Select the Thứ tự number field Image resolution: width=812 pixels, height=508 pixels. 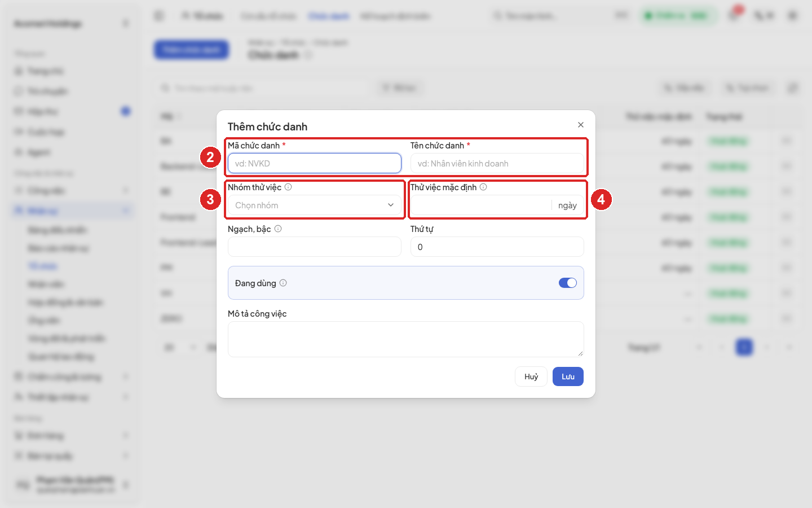pos(497,247)
